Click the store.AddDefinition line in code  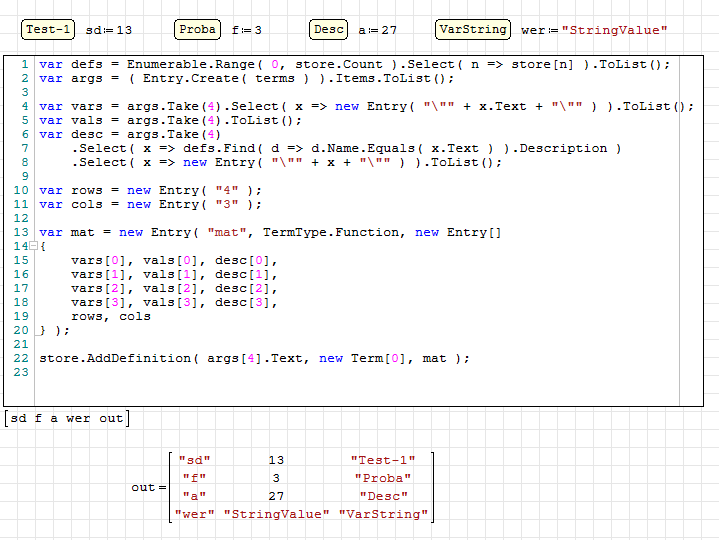pos(250,358)
